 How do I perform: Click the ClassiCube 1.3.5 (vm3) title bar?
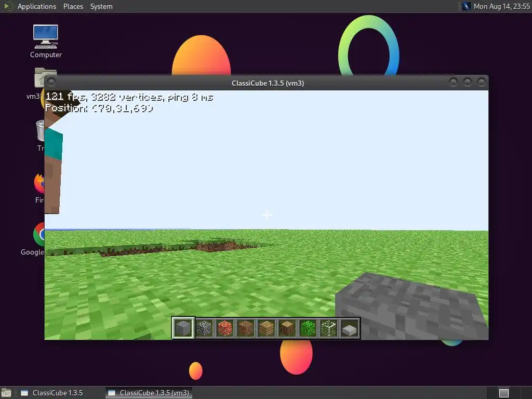[268, 83]
